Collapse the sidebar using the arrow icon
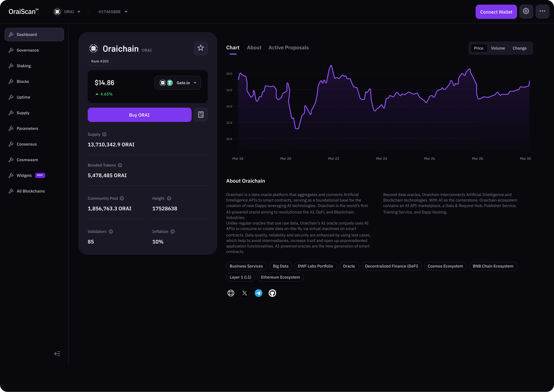This screenshot has width=554, height=392. tap(57, 354)
